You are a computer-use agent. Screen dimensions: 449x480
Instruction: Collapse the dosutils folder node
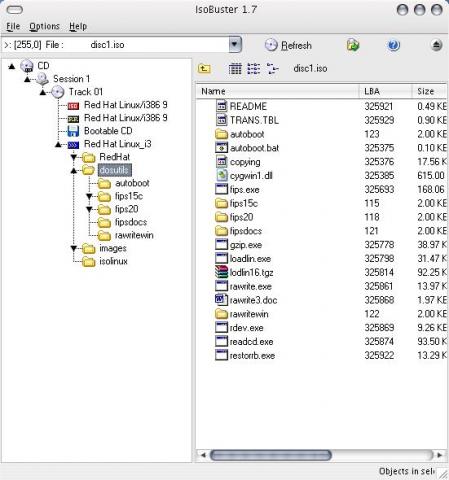click(x=74, y=171)
